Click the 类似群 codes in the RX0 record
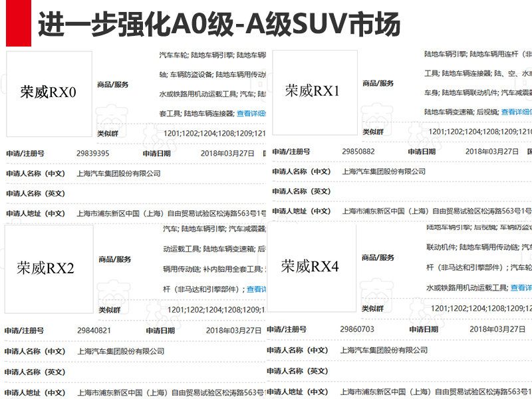Viewport: 532px width, 399px height. click(x=214, y=134)
